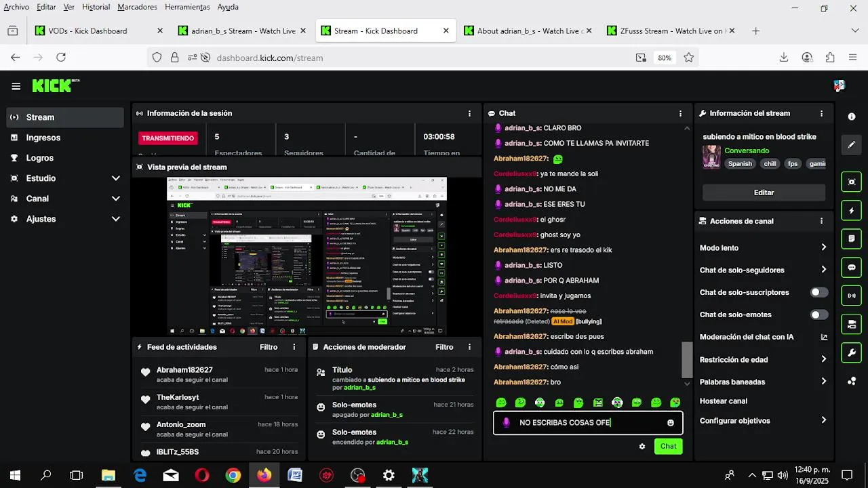Viewport: 868px width, 488px height.
Task: Insert the heart-eyes green emote
Action: click(x=675, y=403)
